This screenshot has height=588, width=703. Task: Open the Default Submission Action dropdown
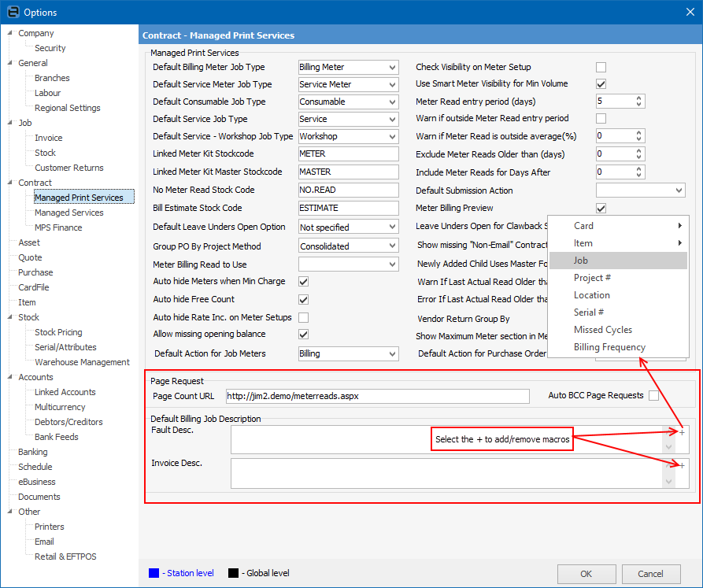click(x=679, y=190)
